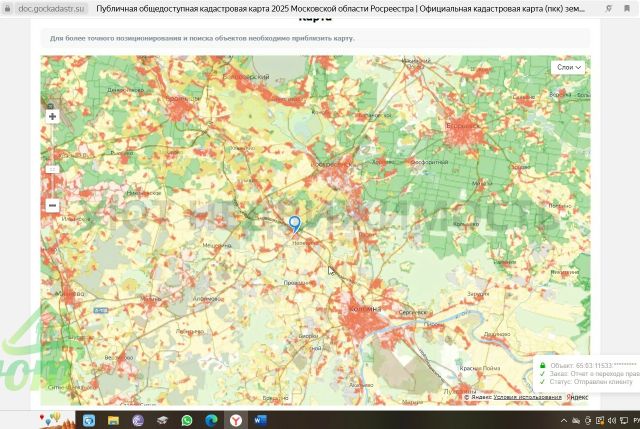Open Условия использования link
The image size is (640, 429).
527,397
